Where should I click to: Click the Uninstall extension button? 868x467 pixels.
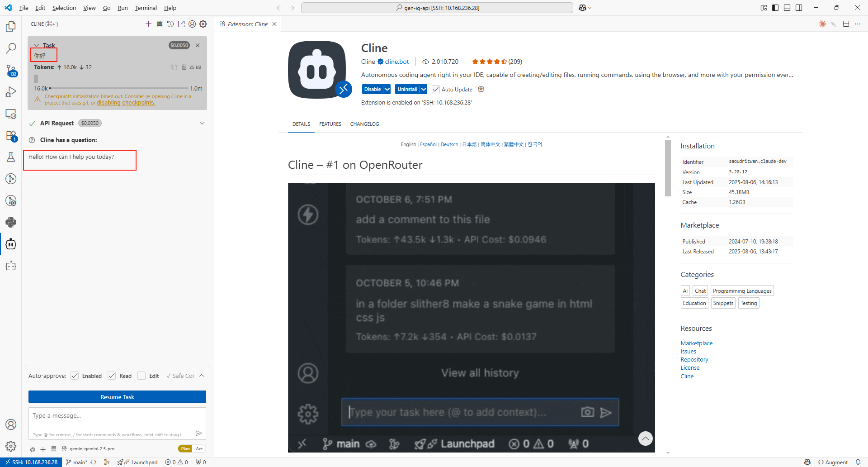coord(407,89)
